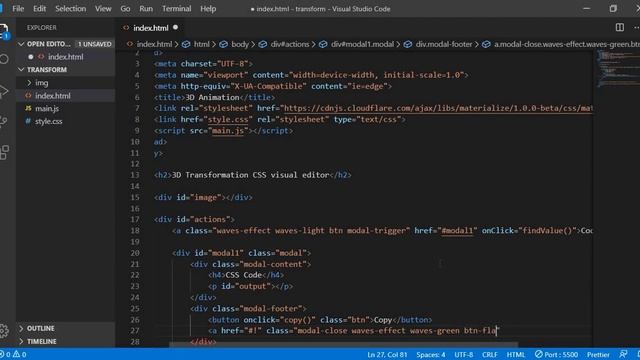This screenshot has height=360, width=640.
Task: Open the Search view in the activity bar
Action: [x=4, y=59]
